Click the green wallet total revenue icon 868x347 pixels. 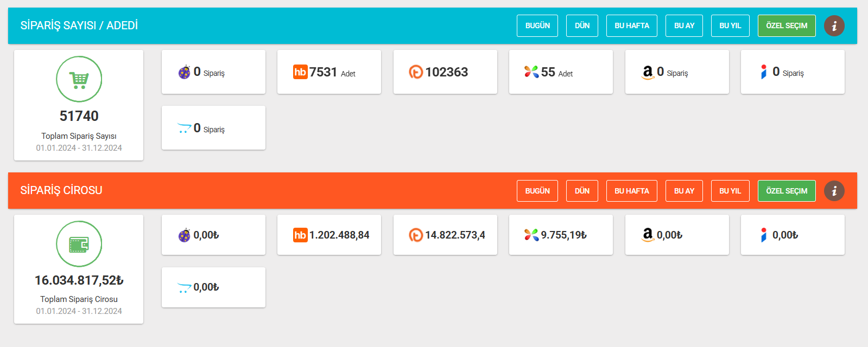point(79,244)
